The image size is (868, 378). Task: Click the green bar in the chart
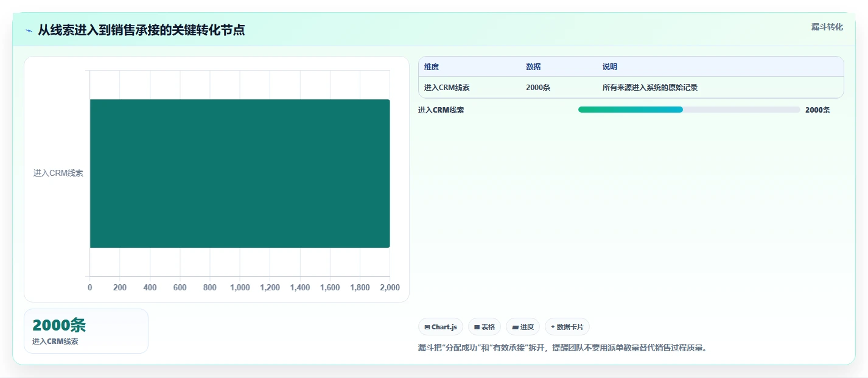pos(240,173)
